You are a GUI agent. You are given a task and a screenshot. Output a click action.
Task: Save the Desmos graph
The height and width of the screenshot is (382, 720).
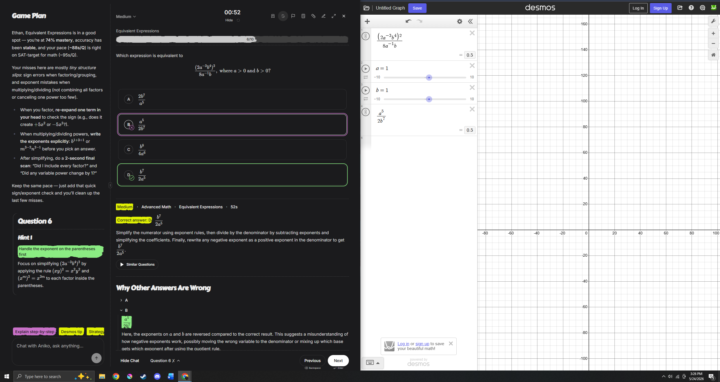417,8
